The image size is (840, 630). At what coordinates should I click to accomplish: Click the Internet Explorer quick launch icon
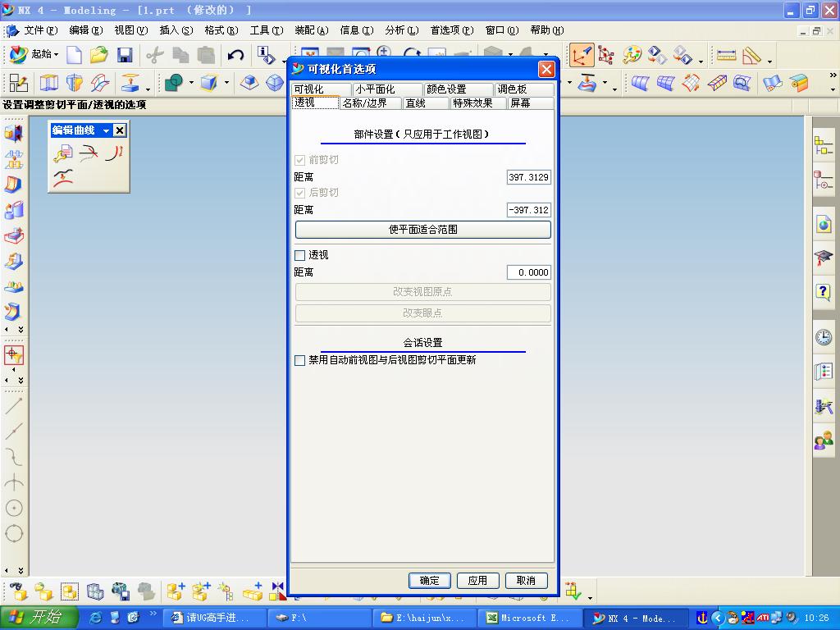[x=96, y=619]
